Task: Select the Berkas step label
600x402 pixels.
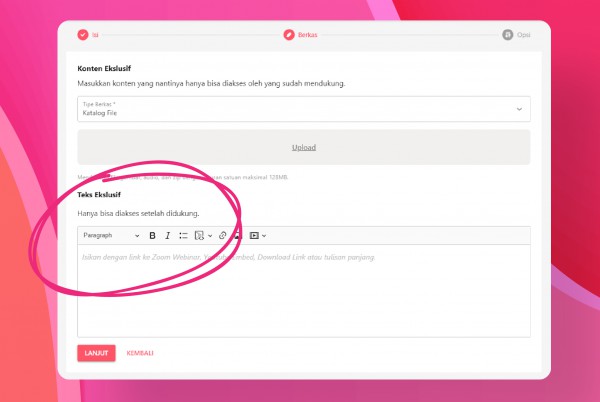Action: pyautogui.click(x=308, y=35)
